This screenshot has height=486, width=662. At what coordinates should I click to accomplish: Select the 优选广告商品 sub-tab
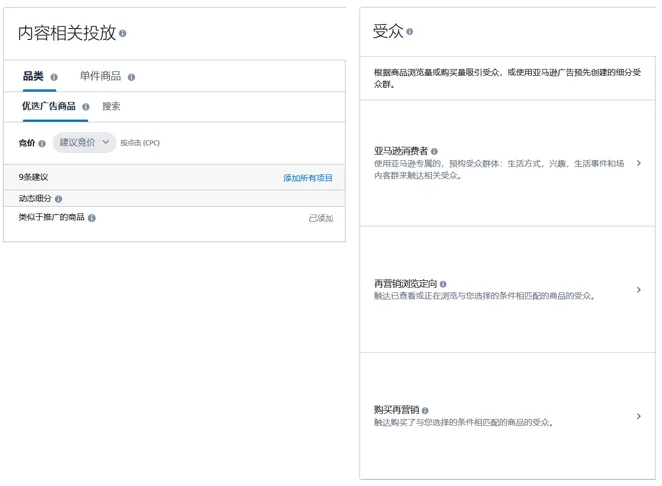coord(49,106)
